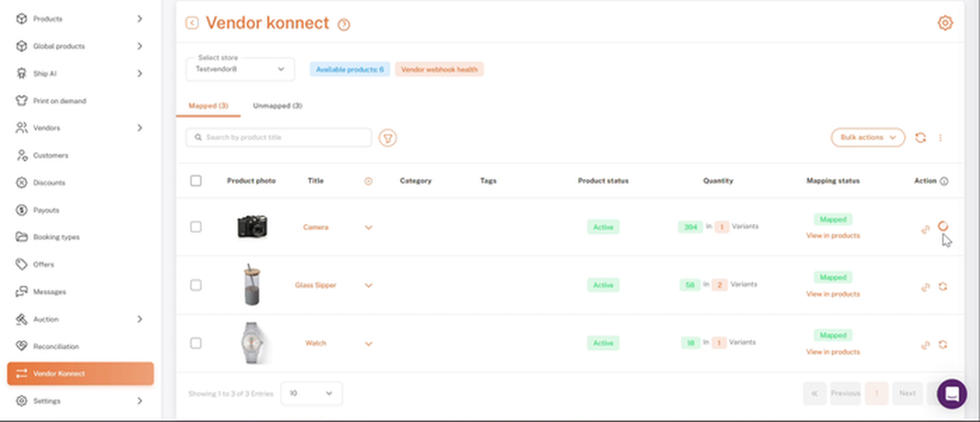Toggle the select-all header checkbox
Screen dimensions: 980x422
(196, 181)
